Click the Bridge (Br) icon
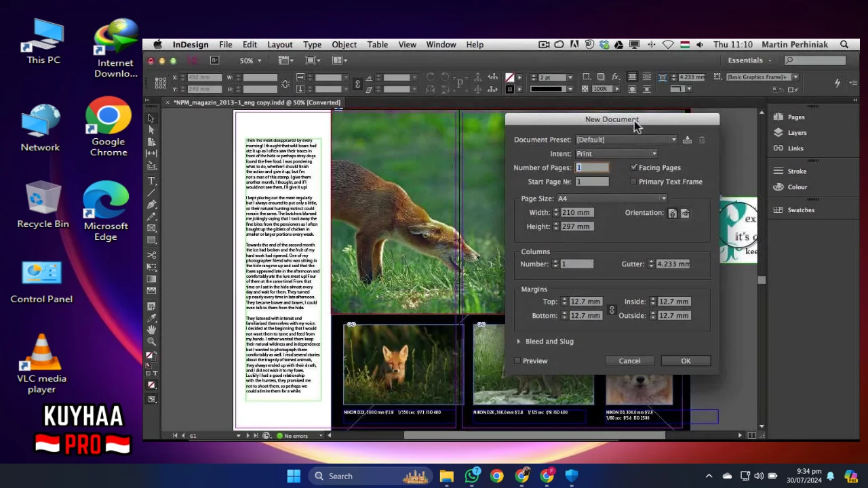Screen dimensions: 868x488 tap(215, 60)
